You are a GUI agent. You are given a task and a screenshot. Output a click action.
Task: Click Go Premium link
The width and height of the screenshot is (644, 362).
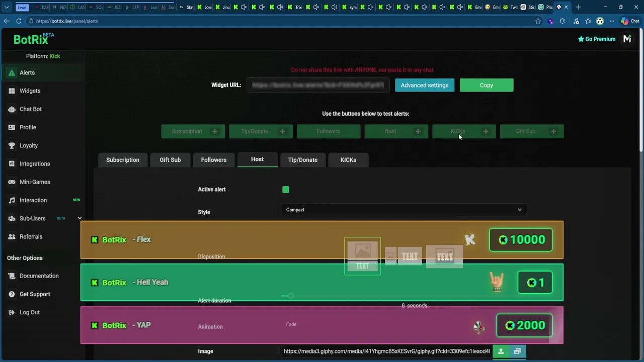tap(597, 39)
